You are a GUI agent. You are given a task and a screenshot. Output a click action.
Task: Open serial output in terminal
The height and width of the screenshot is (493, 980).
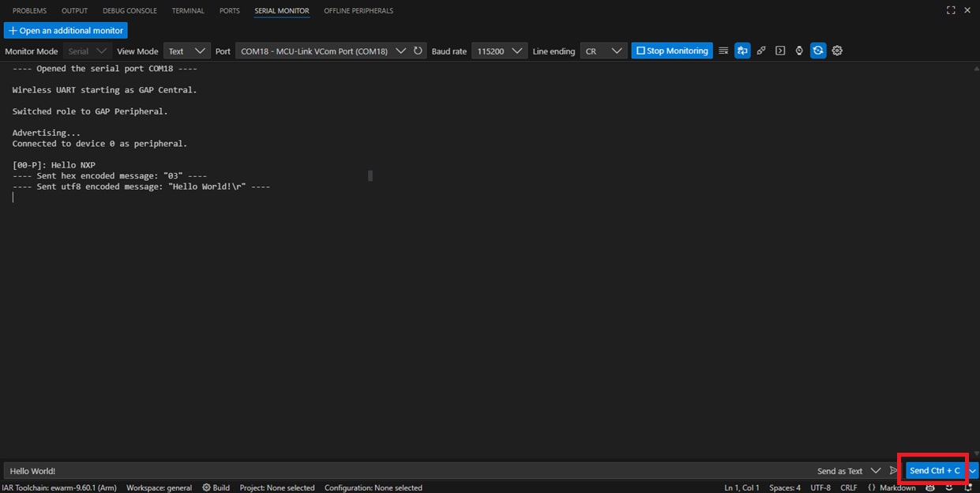(780, 50)
